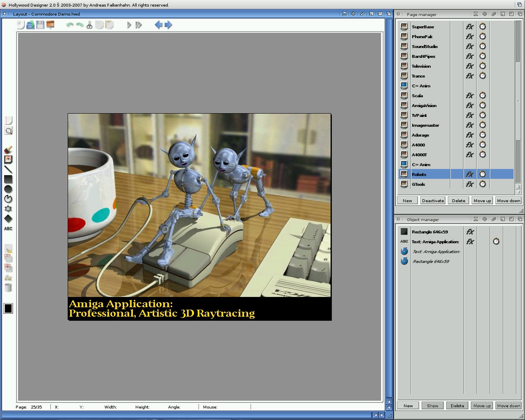Toggle fx effect on Rectangle 646x59 object
This screenshot has height=420, width=525.
(x=470, y=232)
